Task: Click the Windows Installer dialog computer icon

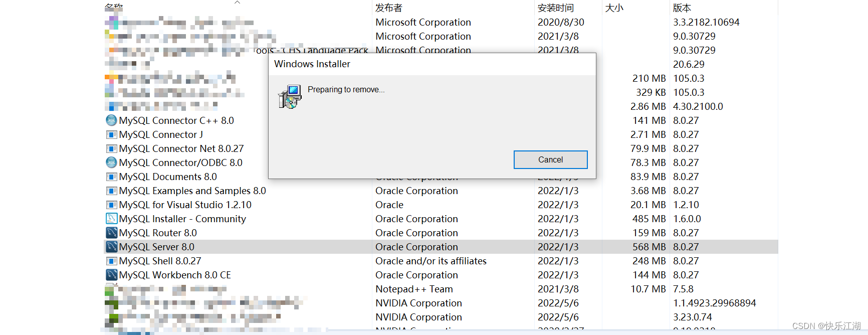Action: 290,97
